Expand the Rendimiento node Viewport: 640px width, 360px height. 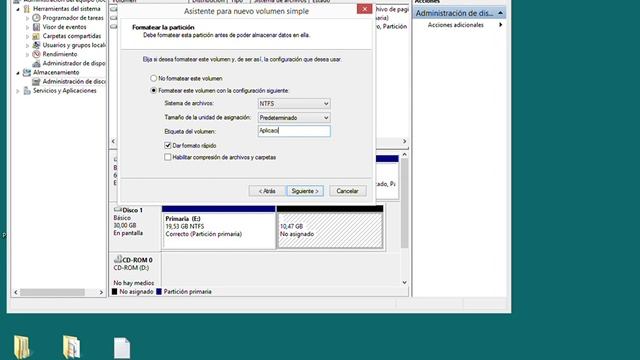coord(28,54)
